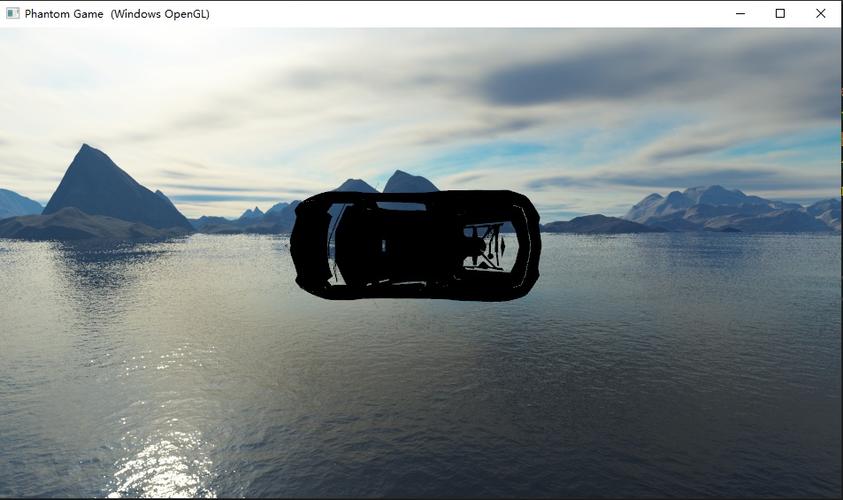Minimize the Phantom Game window
843x500 pixels.
[x=740, y=13]
